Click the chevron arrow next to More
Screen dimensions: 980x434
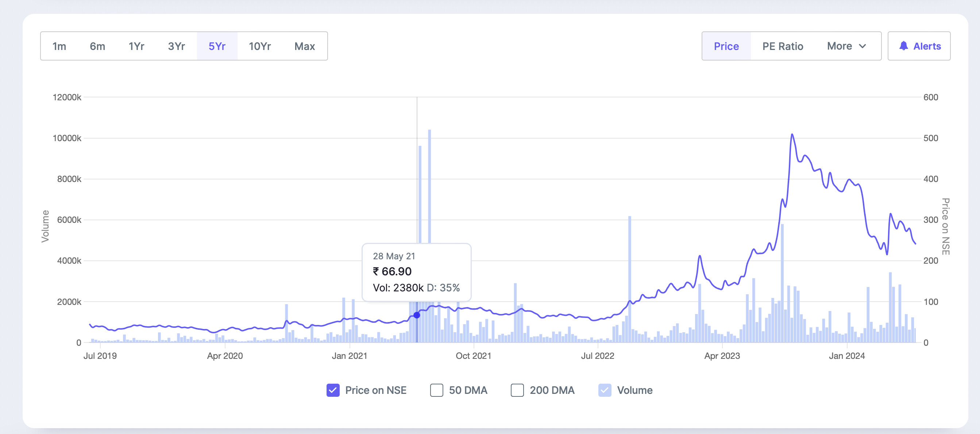[863, 46]
